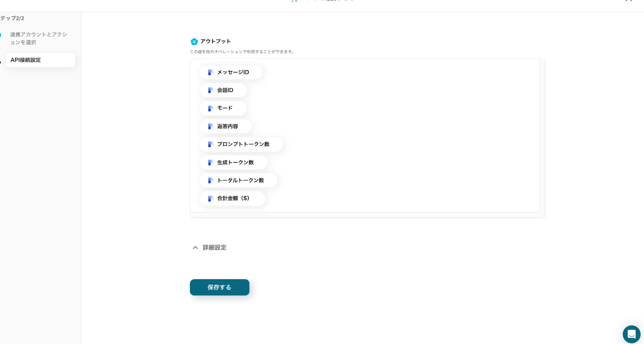Click the アウトプット pentagon icon
This screenshot has height=344, width=644.
[x=194, y=41]
